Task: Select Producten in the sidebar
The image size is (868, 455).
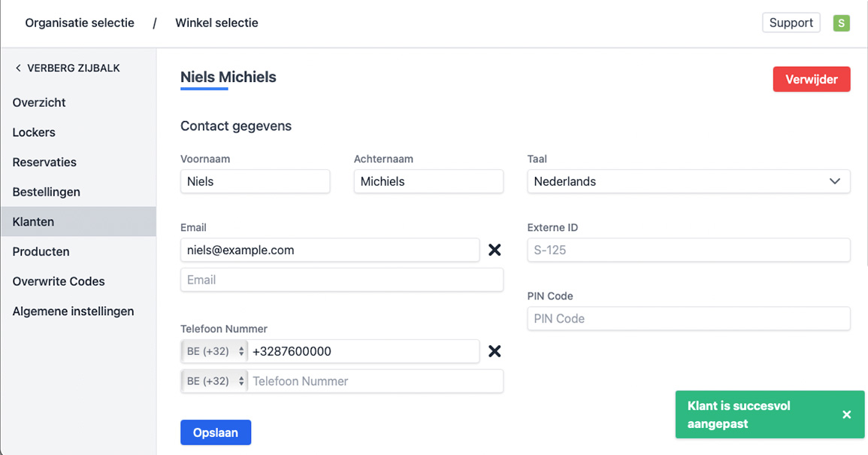Action: pyautogui.click(x=41, y=252)
